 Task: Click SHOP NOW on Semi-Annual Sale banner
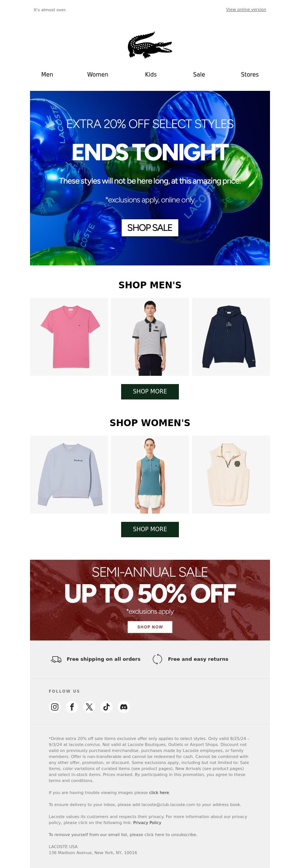[x=150, y=627]
